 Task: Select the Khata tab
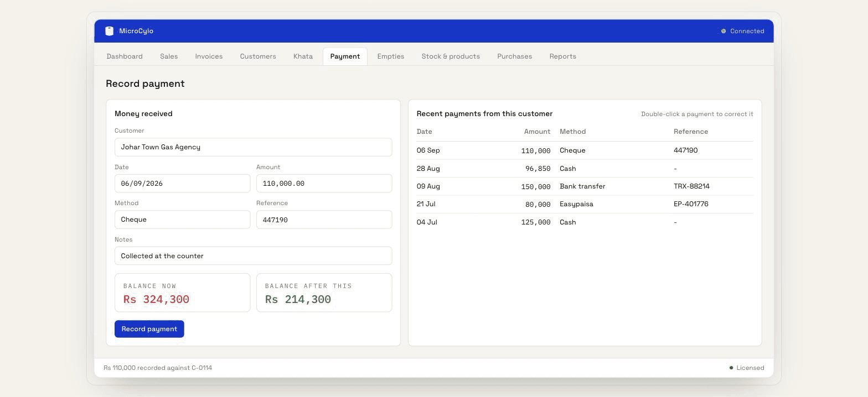tap(303, 56)
